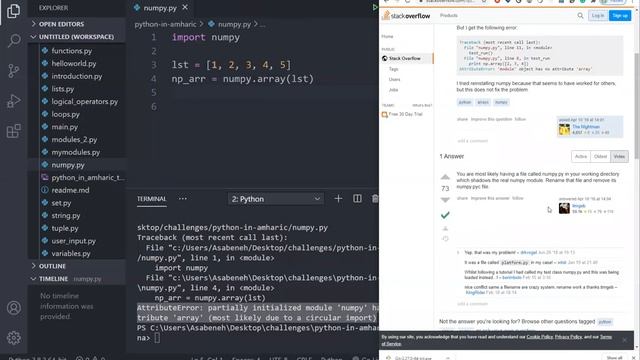The width and height of the screenshot is (640, 360).
Task: Collapse the UNTITLED (WORKSPACE) section
Action: 77,37
